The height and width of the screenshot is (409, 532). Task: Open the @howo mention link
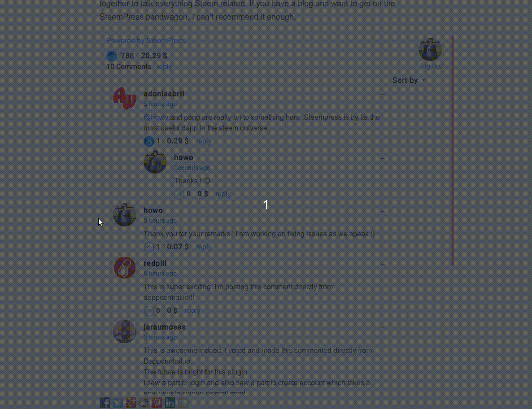click(x=156, y=117)
